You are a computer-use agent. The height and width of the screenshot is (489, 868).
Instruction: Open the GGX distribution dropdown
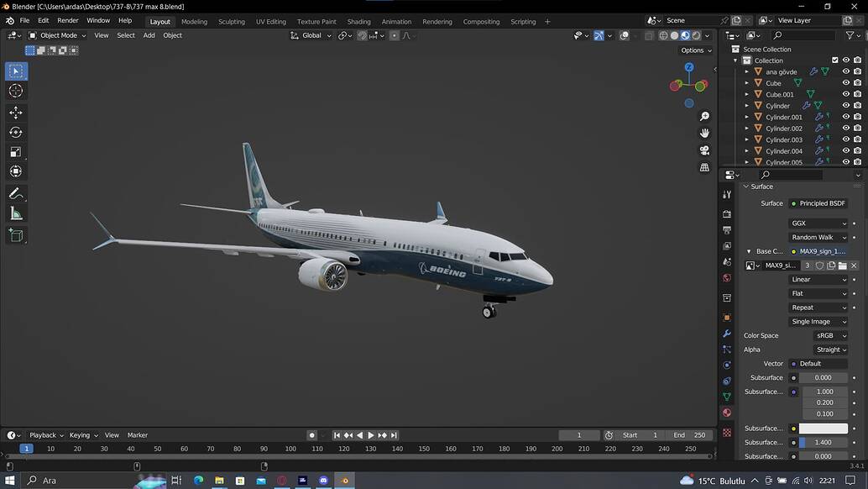(818, 223)
